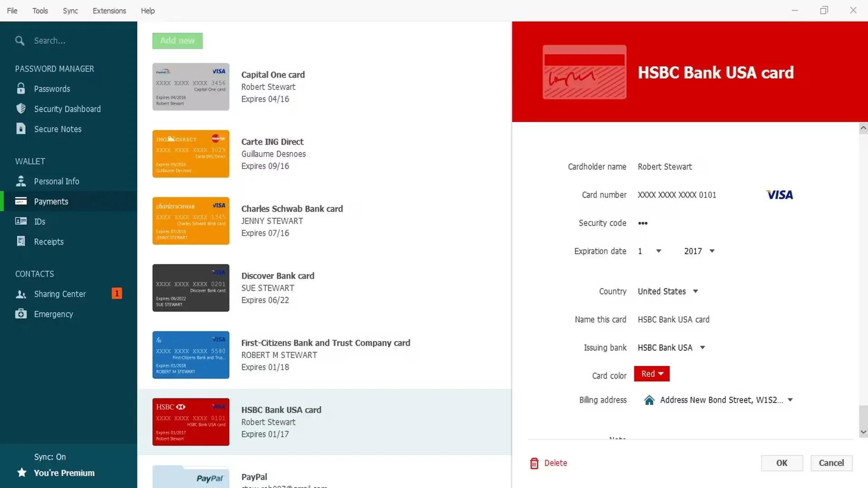The height and width of the screenshot is (488, 868).
Task: Click First-Citizens Bank and Trust title
Action: pyautogui.click(x=326, y=343)
